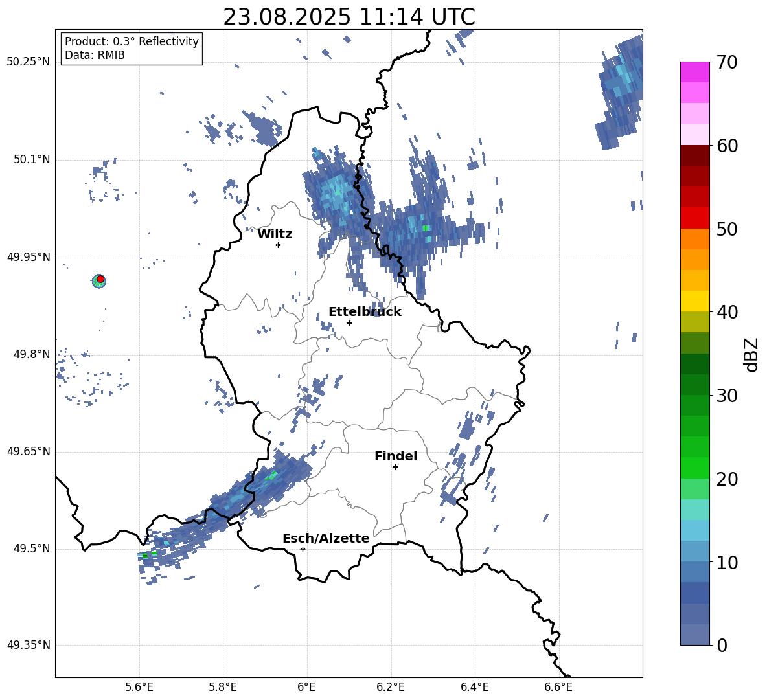Click the colorbar tick value 60
The image size is (767, 700).
pos(726,146)
